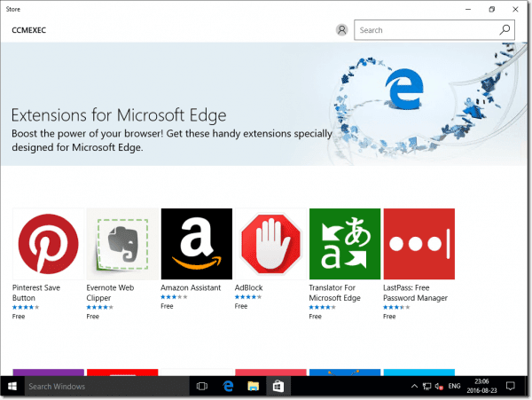Click the network status tray icon
This screenshot has height=400, width=532.
click(x=426, y=386)
